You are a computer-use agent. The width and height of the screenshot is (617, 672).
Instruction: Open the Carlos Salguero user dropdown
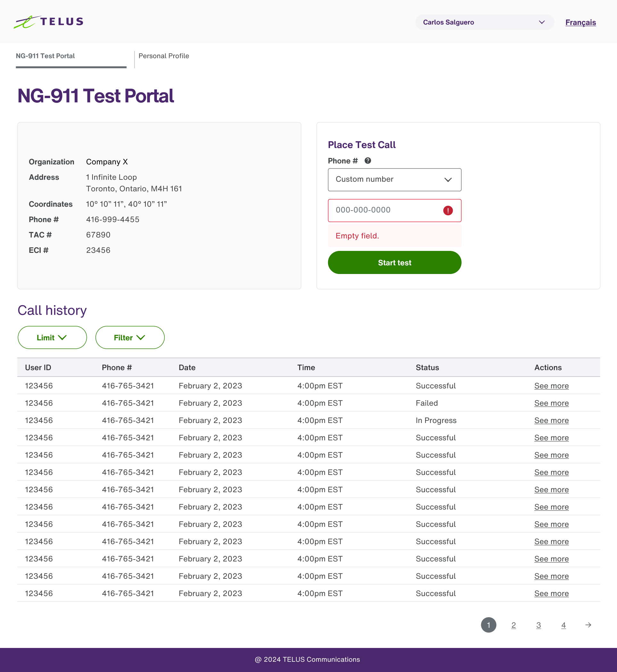coord(484,22)
